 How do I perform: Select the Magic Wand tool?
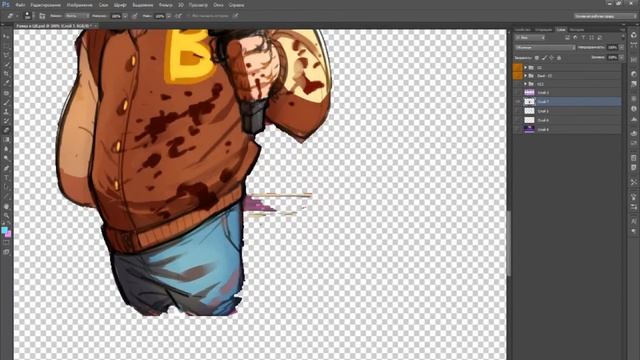[6, 64]
